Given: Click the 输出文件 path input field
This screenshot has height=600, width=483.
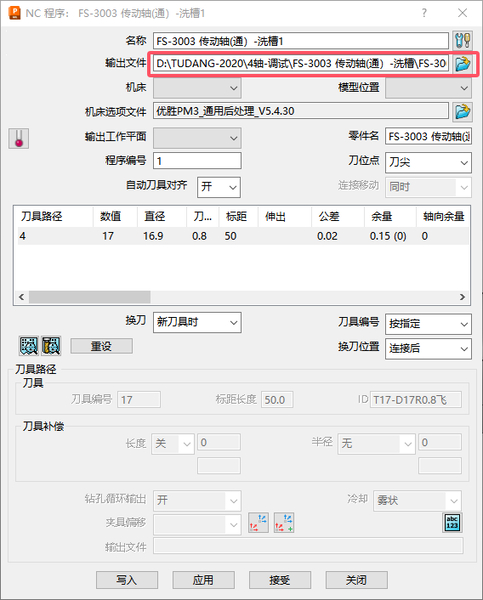Looking at the screenshot, I should click(301, 63).
